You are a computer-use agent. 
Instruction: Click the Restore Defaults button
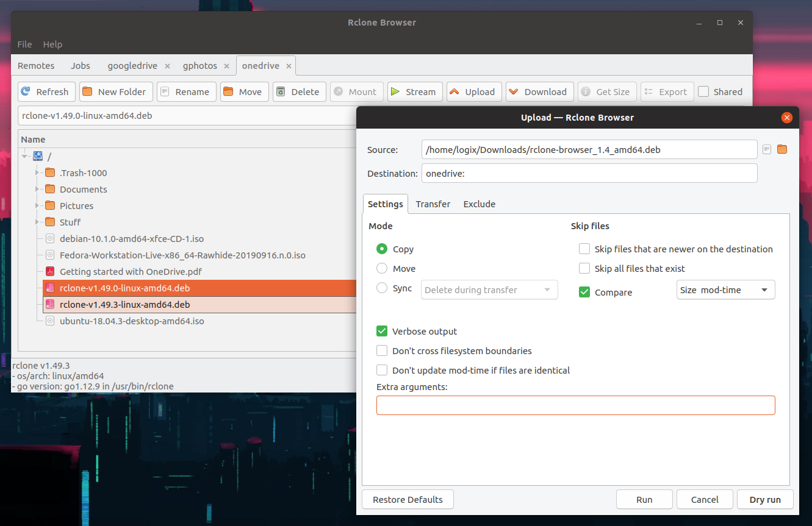pyautogui.click(x=407, y=499)
